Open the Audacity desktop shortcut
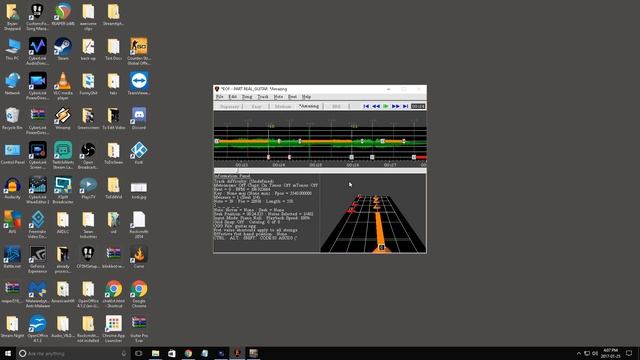640x360 pixels. point(12,188)
